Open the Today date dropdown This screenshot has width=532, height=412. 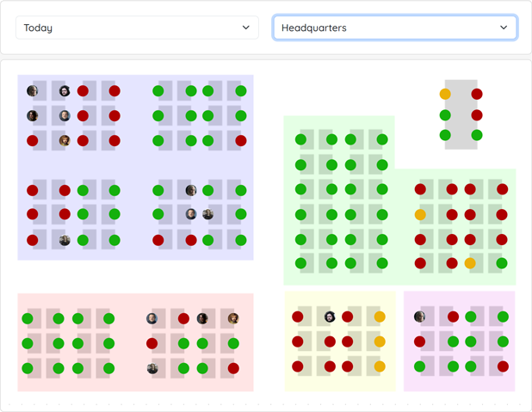[x=137, y=28]
